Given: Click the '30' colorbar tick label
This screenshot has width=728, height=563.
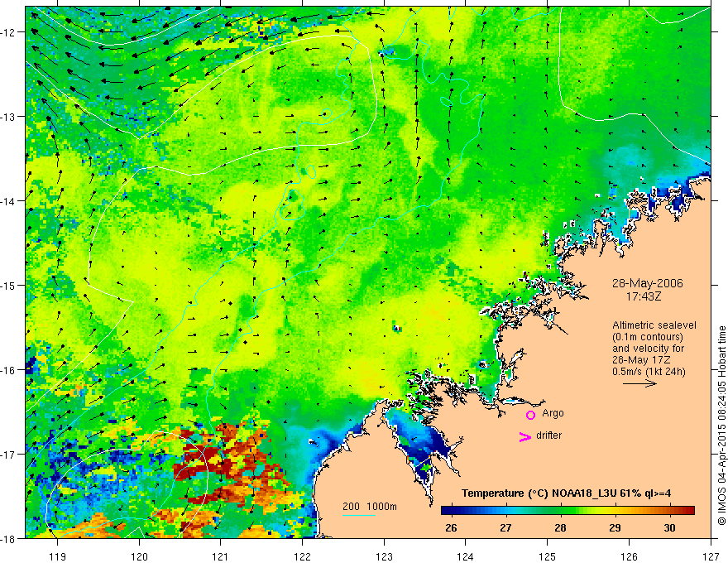Looking at the screenshot, I should 669,527.
